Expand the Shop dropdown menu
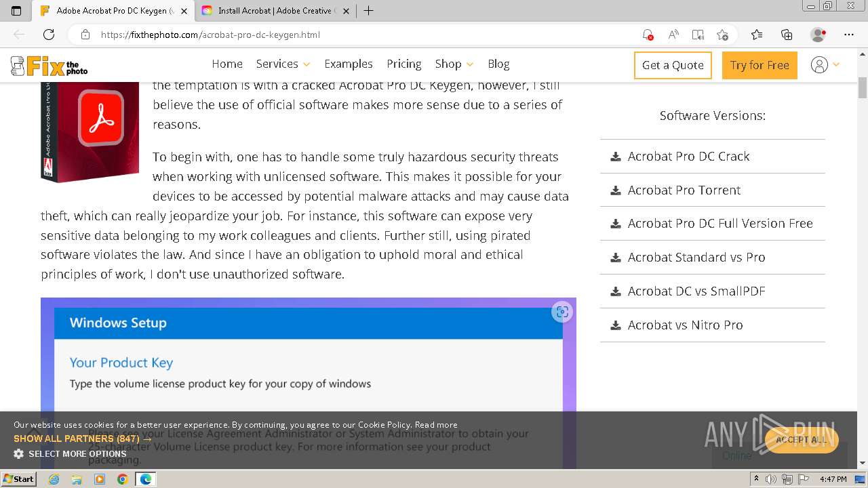The width and height of the screenshot is (868, 488). (454, 64)
